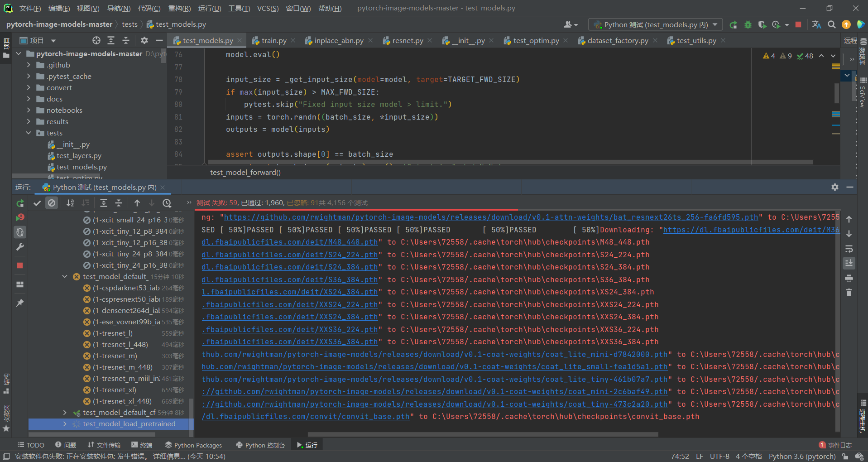Open the translate icon in toolbar
This screenshot has height=462, width=868.
817,24
